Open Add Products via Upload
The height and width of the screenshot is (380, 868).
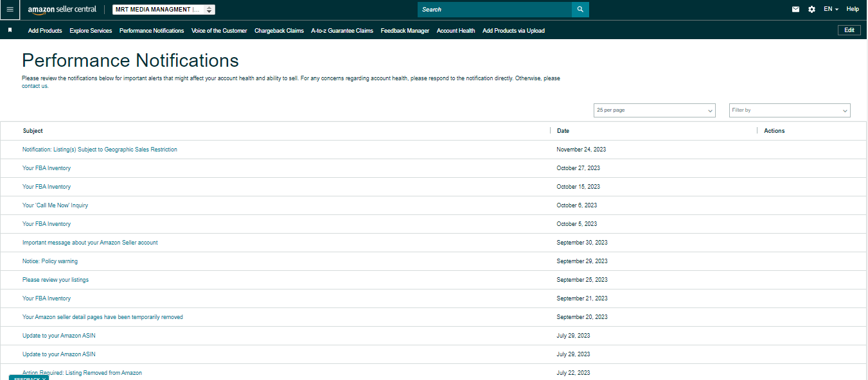pos(513,31)
